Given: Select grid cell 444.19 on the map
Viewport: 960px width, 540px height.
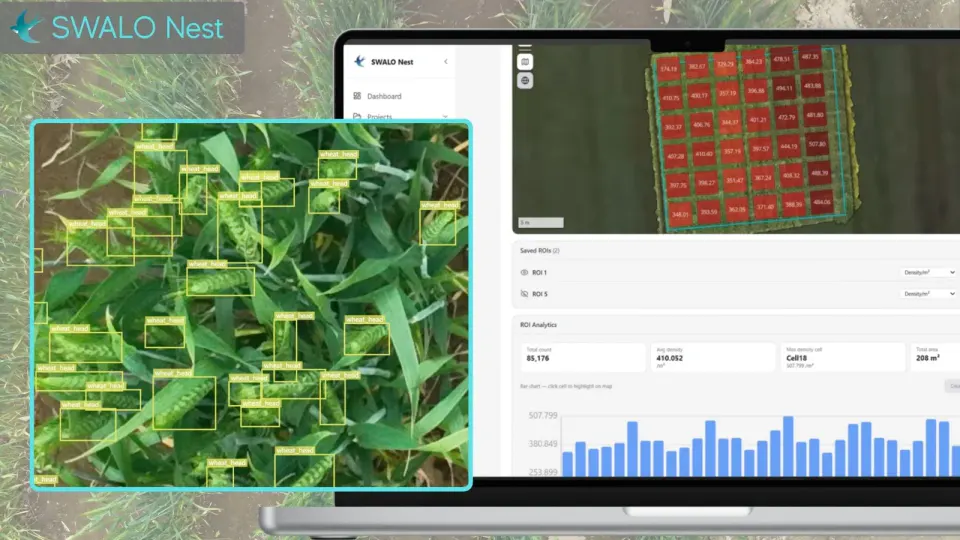Looking at the screenshot, I should pos(789,146).
